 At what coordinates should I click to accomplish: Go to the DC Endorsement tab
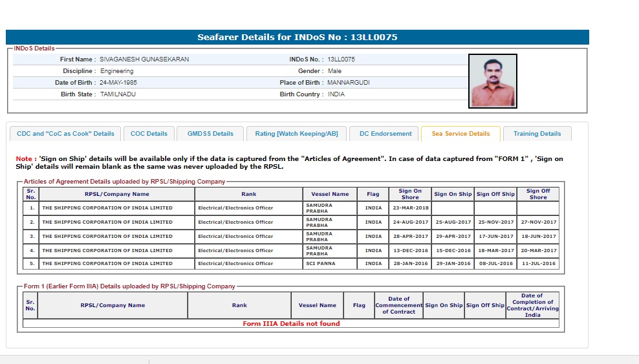point(385,134)
